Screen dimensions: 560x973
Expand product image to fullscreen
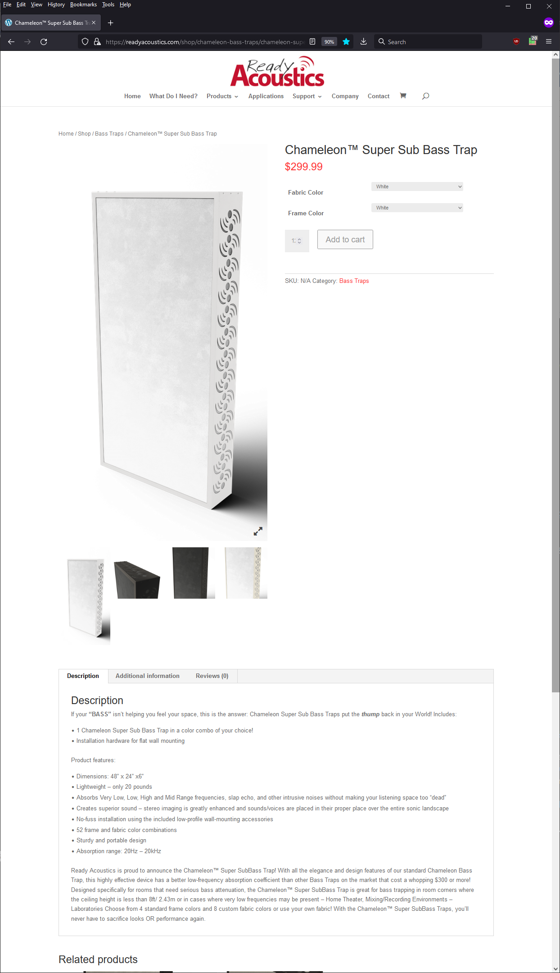(x=258, y=532)
